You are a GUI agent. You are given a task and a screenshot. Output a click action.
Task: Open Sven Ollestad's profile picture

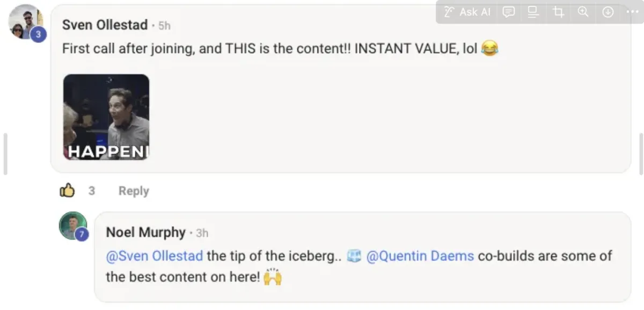tap(25, 21)
